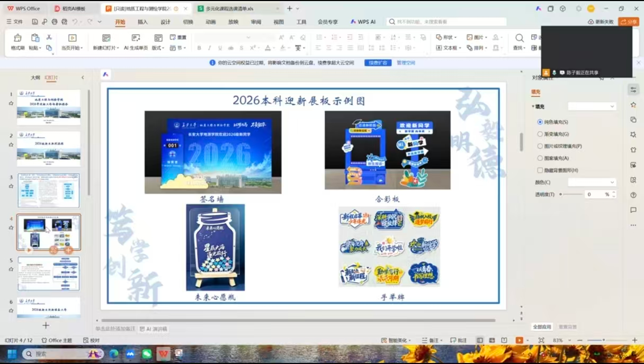
Task: Click the slideshow play button in status bar
Action: pyautogui.click(x=520, y=340)
